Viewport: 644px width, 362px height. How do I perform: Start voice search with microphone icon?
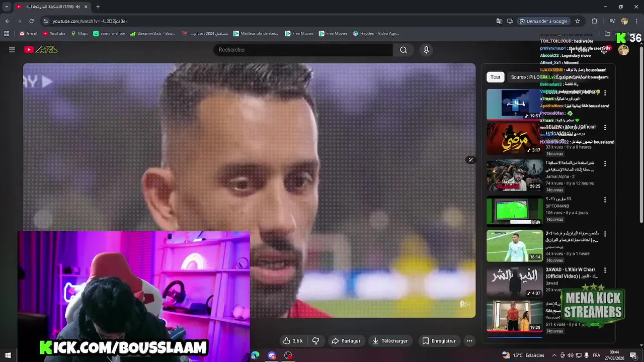426,50
